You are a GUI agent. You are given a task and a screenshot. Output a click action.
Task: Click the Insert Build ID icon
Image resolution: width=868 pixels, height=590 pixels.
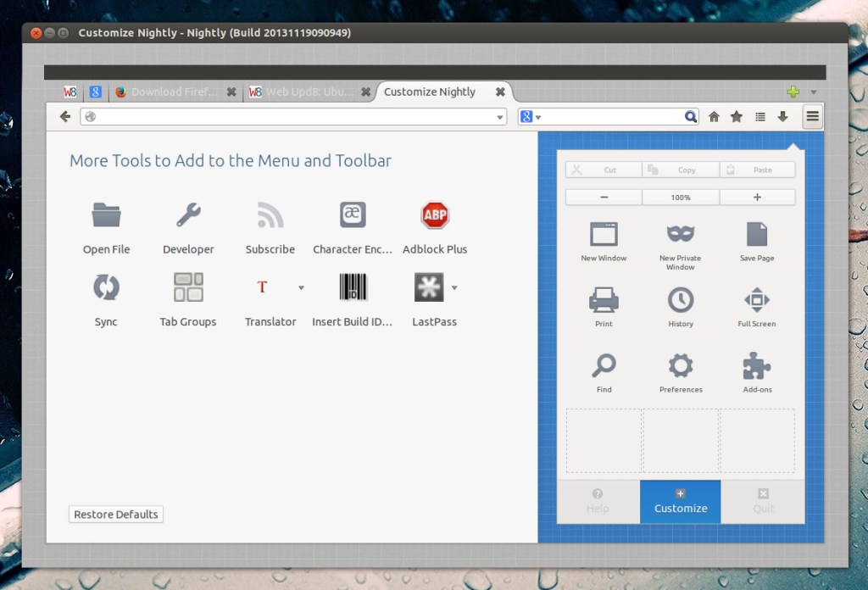(x=353, y=287)
